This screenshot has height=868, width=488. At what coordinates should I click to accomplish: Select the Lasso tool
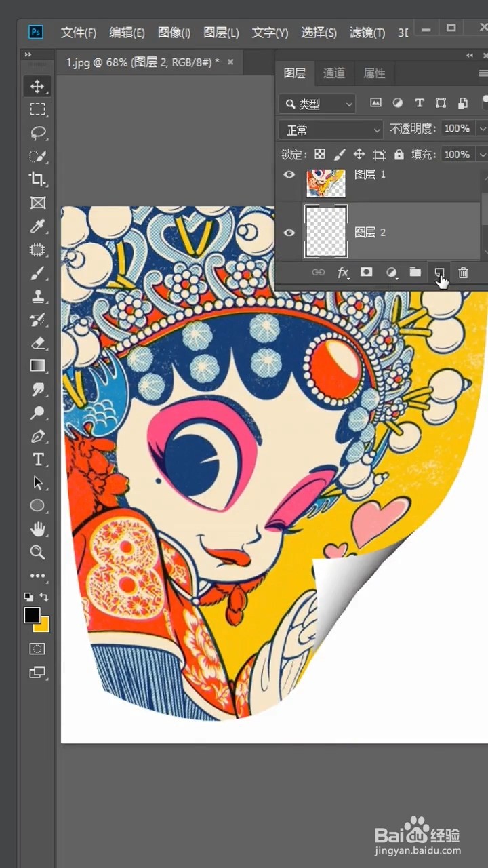pos(37,132)
